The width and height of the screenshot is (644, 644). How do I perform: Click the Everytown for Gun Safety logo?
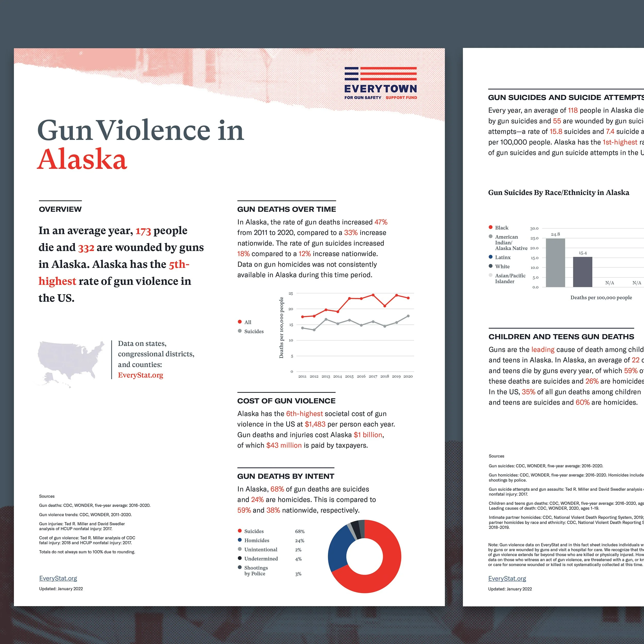380,83
